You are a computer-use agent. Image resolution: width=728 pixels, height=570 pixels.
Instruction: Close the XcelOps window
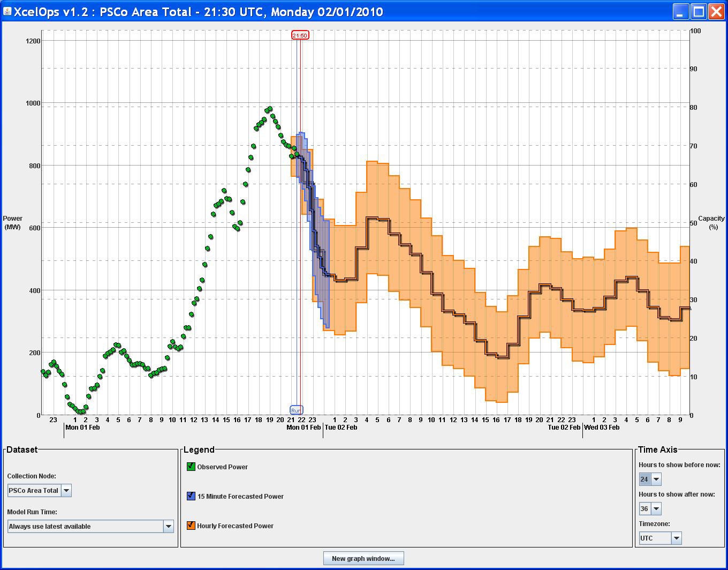pyautogui.click(x=716, y=12)
